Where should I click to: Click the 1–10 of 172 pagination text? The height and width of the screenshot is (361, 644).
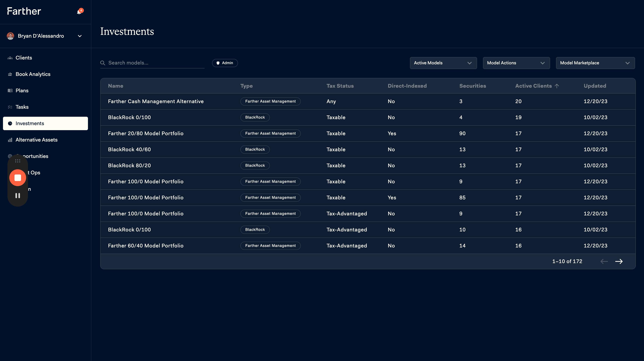point(567,261)
